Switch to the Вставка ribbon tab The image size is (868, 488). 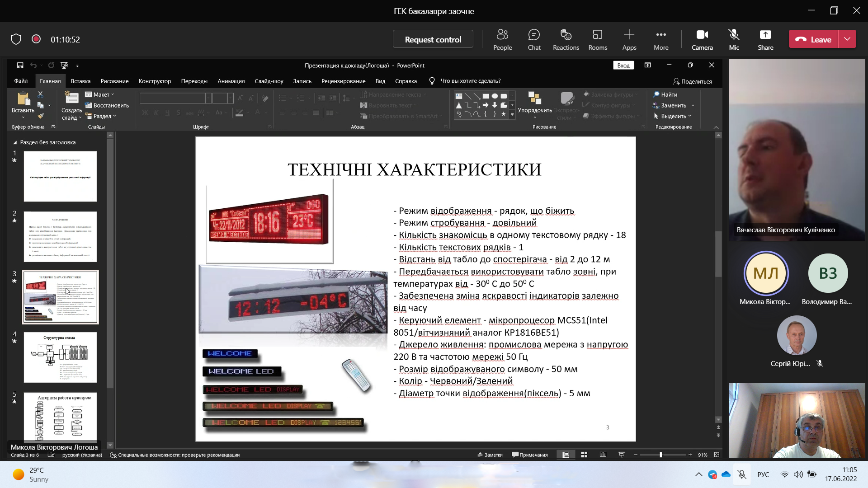tap(80, 81)
